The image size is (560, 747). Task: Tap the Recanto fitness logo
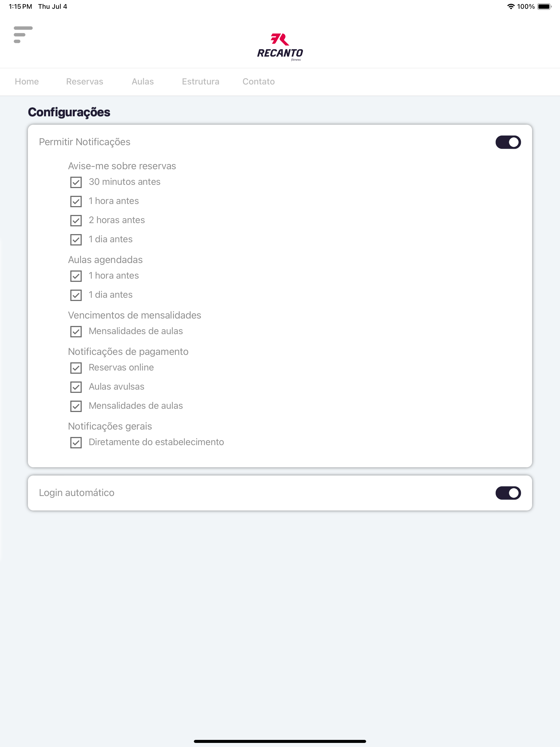point(280,47)
